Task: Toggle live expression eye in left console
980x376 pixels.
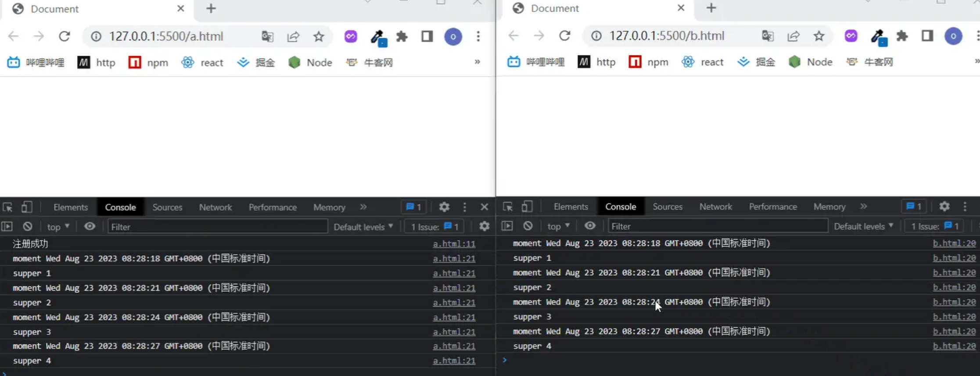Action: click(90, 226)
